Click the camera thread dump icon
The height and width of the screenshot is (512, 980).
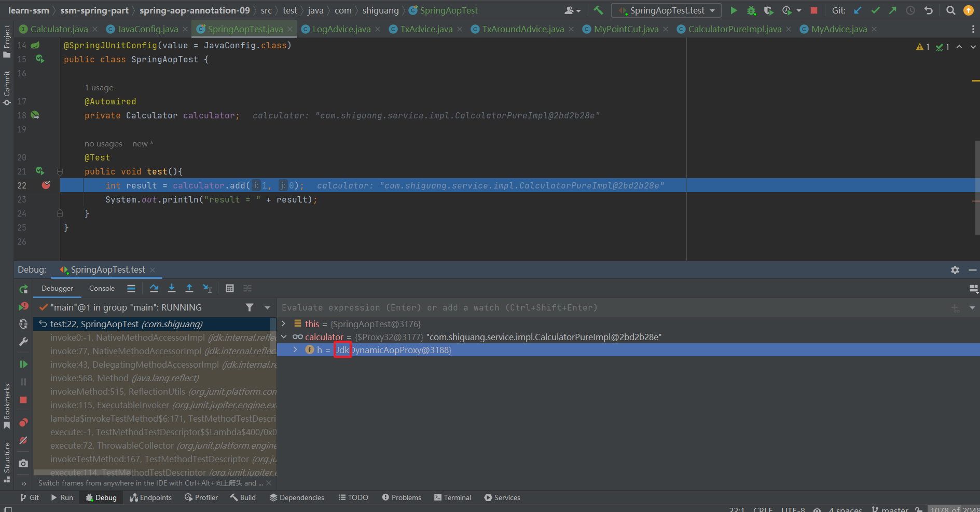(x=23, y=463)
